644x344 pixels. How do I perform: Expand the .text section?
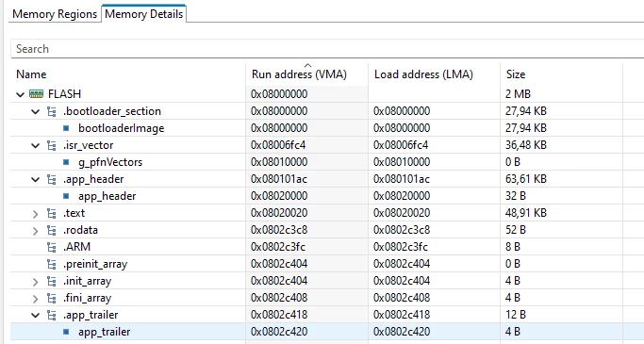pyautogui.click(x=35, y=213)
